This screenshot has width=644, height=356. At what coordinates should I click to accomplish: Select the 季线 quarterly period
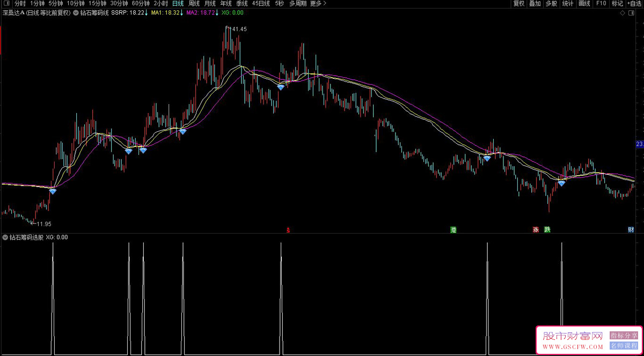(242, 3)
